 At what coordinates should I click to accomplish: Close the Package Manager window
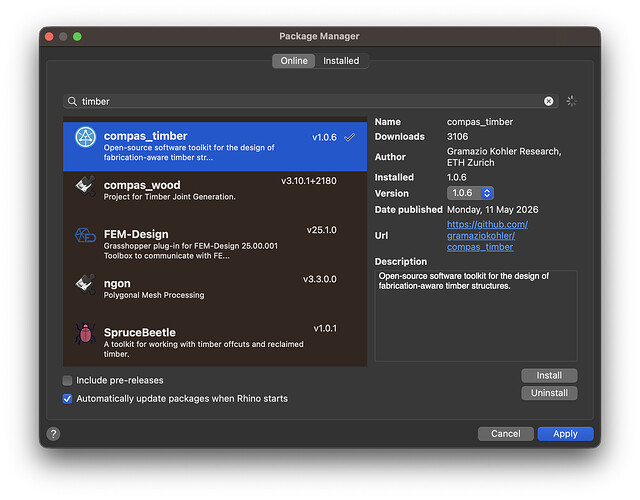(49, 37)
